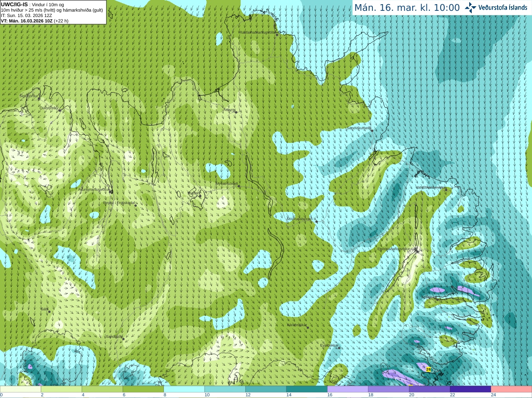Click the 22–24 m/s dark indigo legend swatch
The height and width of the screenshot is (398, 532).
tap(471, 389)
